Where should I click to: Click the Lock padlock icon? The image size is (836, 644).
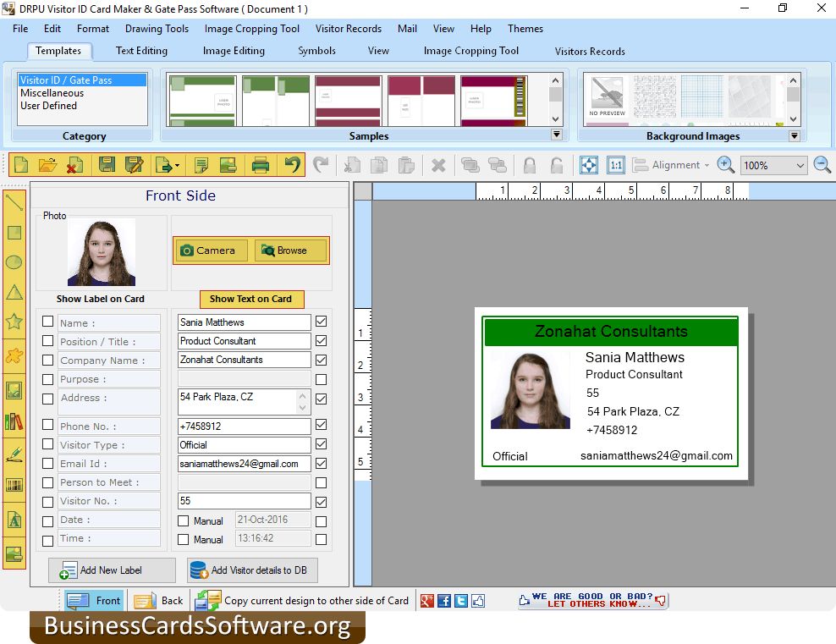(x=530, y=165)
